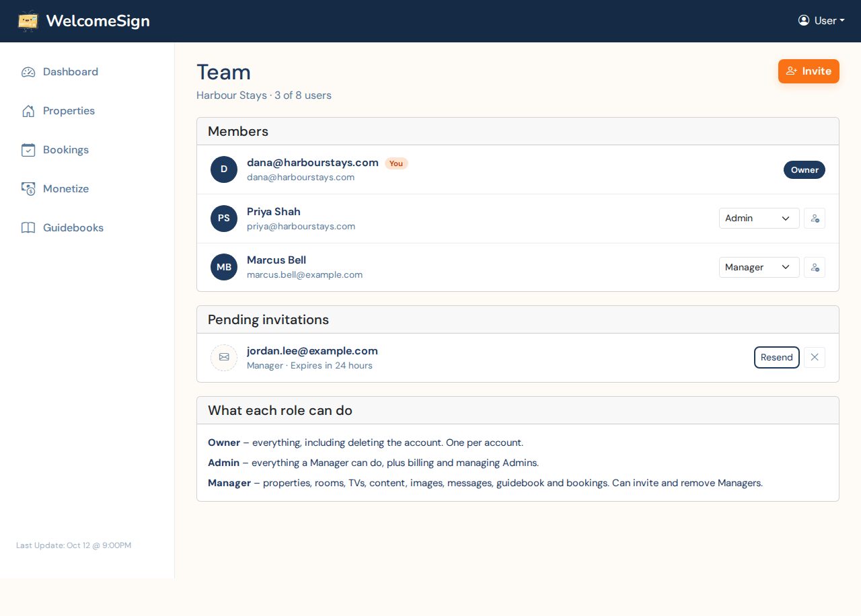Image resolution: width=861 pixels, height=616 pixels.
Task: Open Marcus Bell's Manager role dropdown
Action: point(759,268)
